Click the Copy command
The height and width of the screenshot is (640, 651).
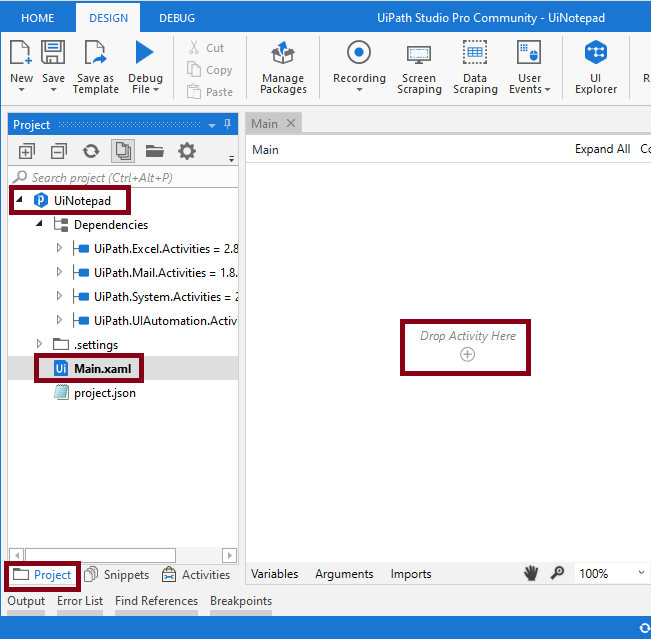210,70
